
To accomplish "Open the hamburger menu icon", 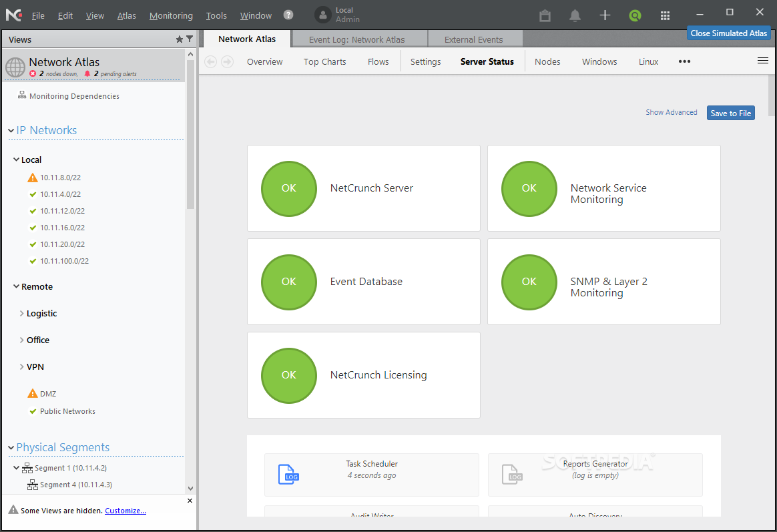I will 763,61.
